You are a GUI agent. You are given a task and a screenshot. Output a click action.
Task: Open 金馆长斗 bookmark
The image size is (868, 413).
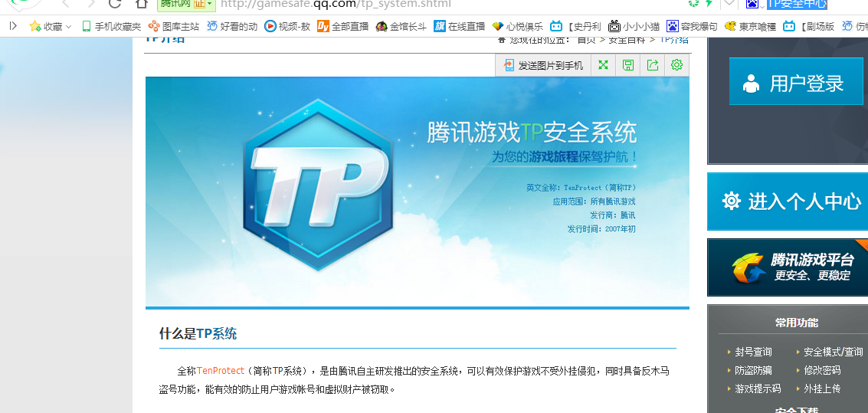[x=401, y=26]
